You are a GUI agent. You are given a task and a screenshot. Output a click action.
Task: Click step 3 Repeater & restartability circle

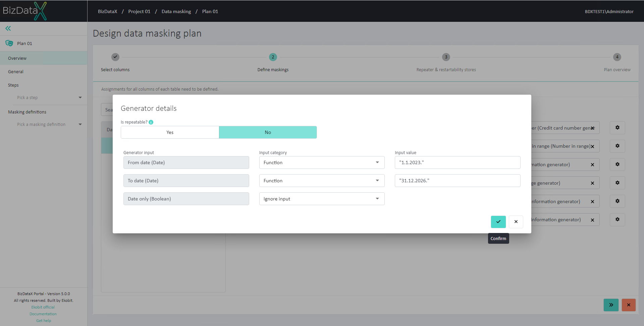pos(446,57)
